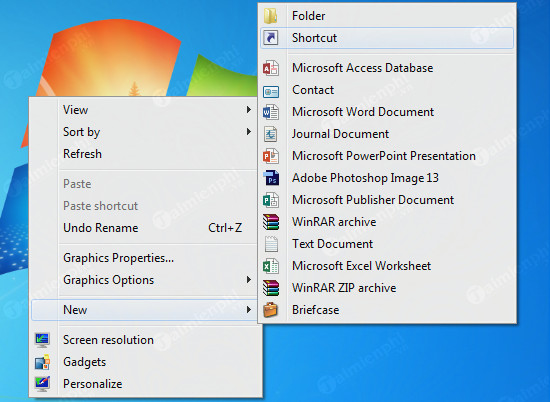
Task: Click the Journal Document icon
Action: point(271,134)
